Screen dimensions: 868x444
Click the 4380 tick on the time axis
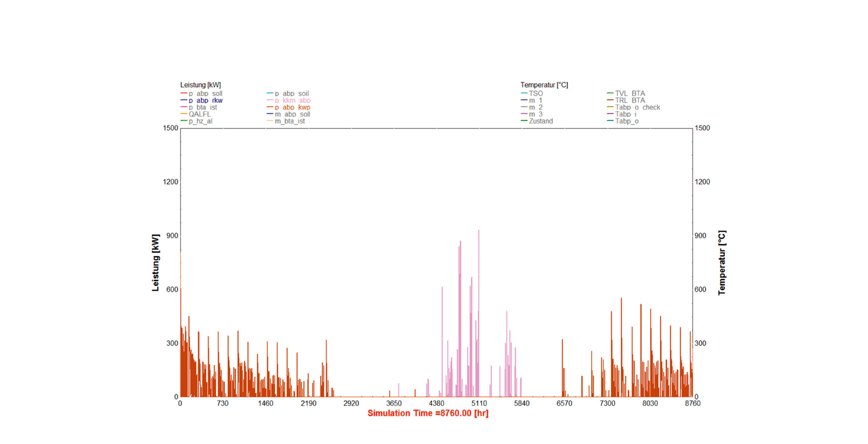point(436,403)
